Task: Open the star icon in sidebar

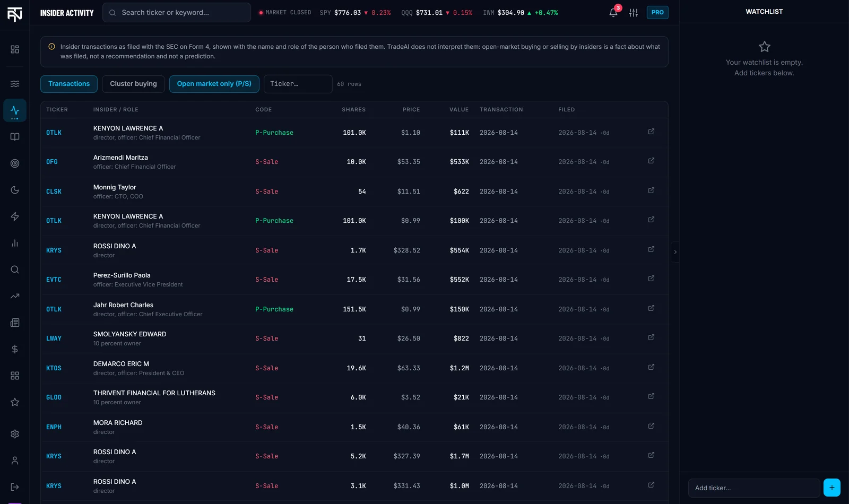Action: (x=15, y=402)
